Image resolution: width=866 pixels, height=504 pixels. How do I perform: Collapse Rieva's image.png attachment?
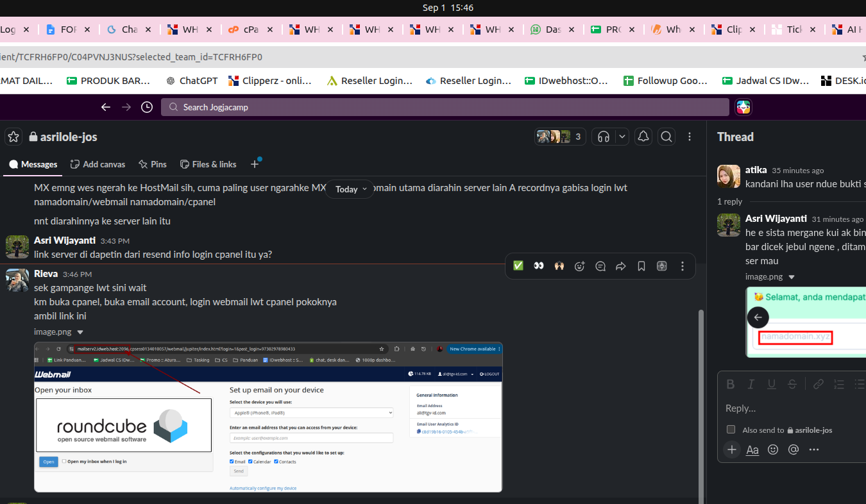tap(80, 332)
